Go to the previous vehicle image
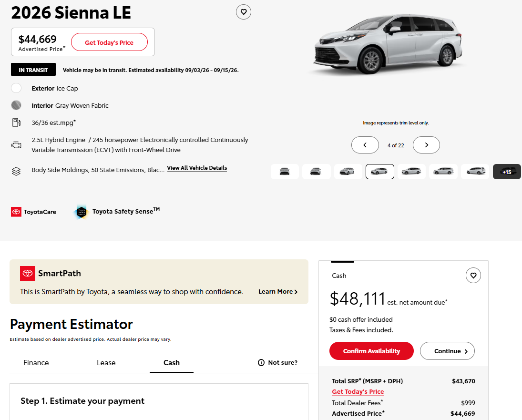Screen dimensions: 522x420 click(365, 145)
